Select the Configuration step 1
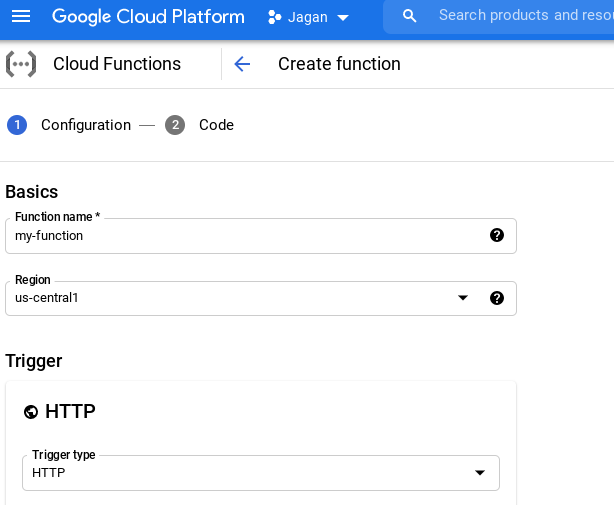This screenshot has width=614, height=505. click(x=69, y=125)
